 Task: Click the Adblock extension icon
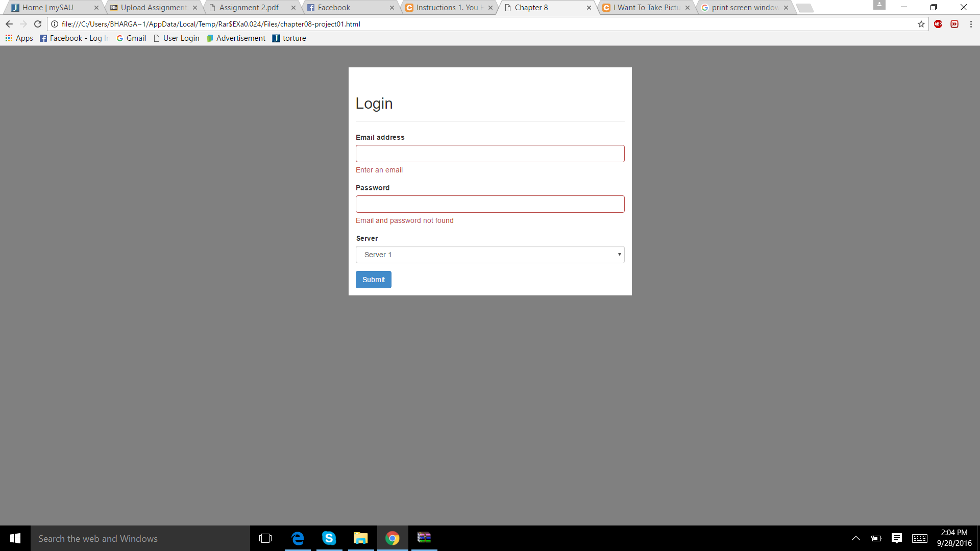pyautogui.click(x=938, y=24)
